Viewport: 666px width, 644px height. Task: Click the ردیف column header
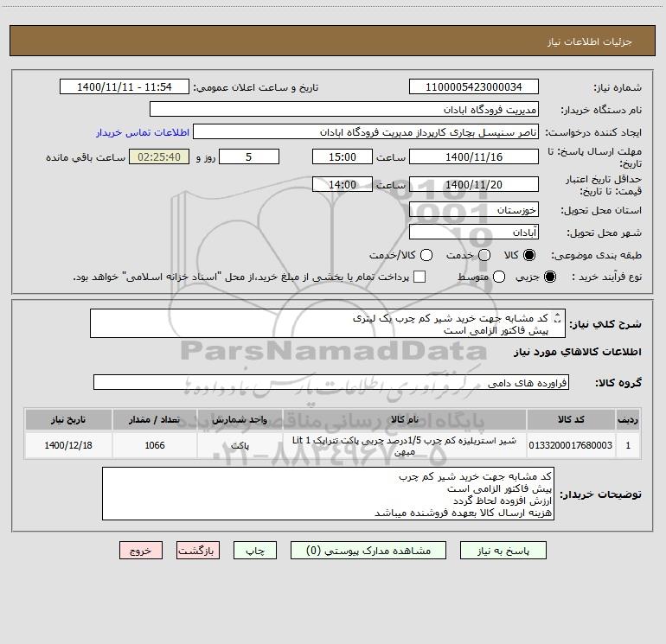628,419
